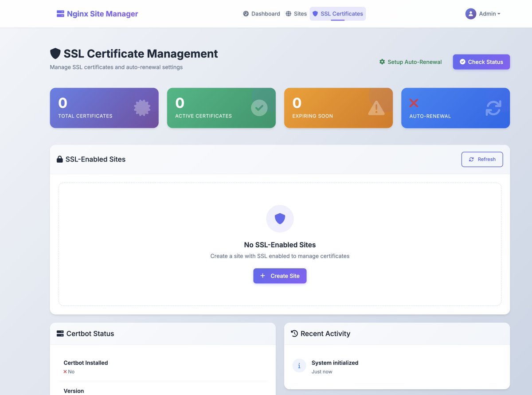The height and width of the screenshot is (395, 532).
Task: Click the Recent Activity panel heading
Action: 325,333
